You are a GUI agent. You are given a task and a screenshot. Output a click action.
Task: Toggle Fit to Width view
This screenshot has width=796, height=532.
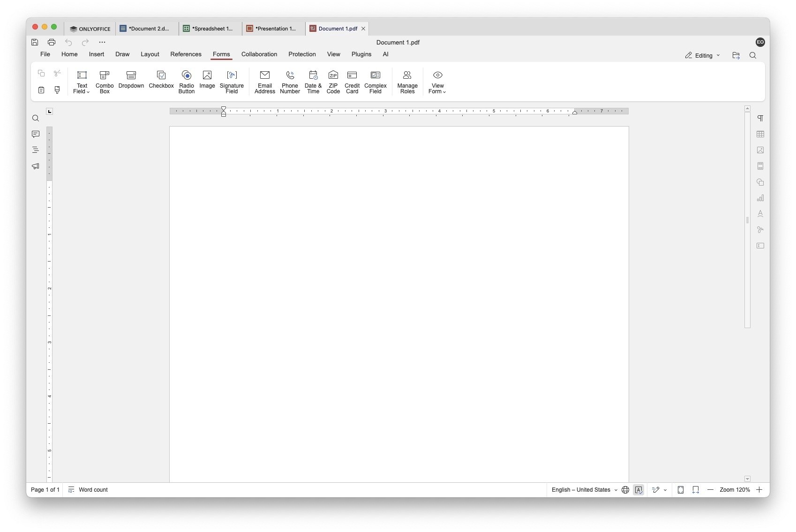696,490
